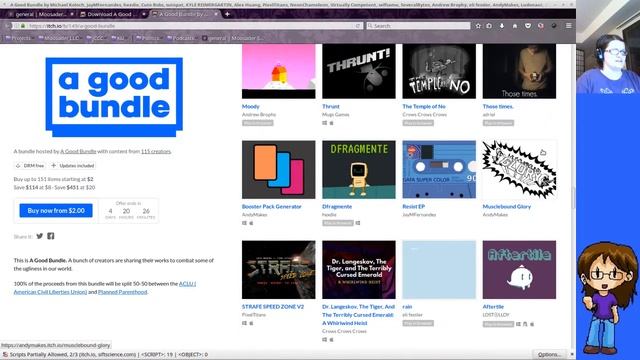Open the Musclebound Glory thumbnail
The image size is (640, 360).
coord(519,170)
